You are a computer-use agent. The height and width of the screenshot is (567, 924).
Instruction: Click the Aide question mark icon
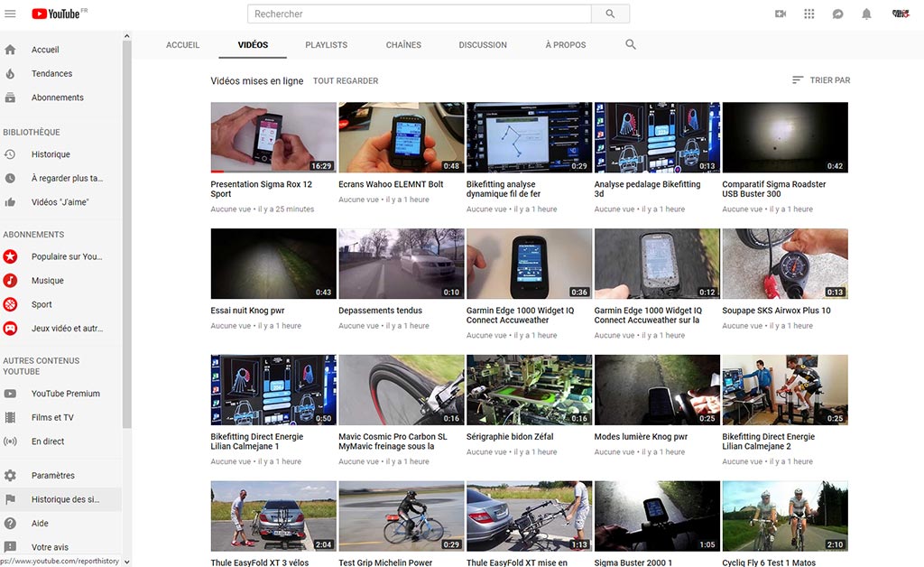pos(10,524)
